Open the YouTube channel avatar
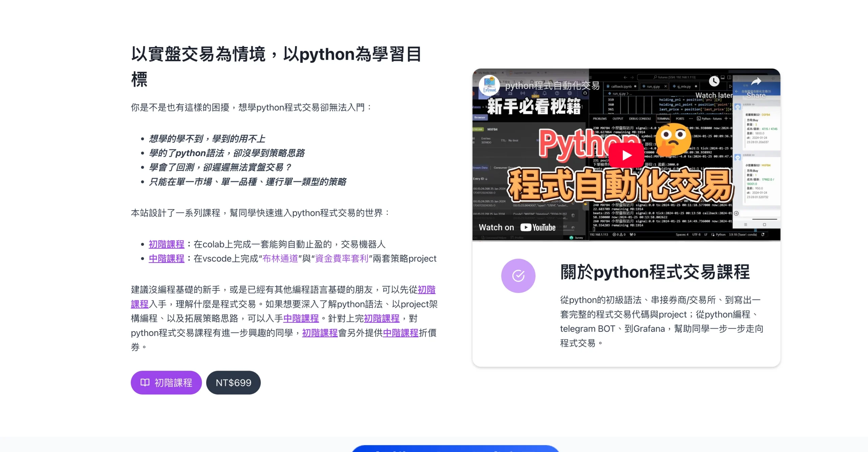Viewport: 868px width, 452px height. pyautogui.click(x=489, y=85)
